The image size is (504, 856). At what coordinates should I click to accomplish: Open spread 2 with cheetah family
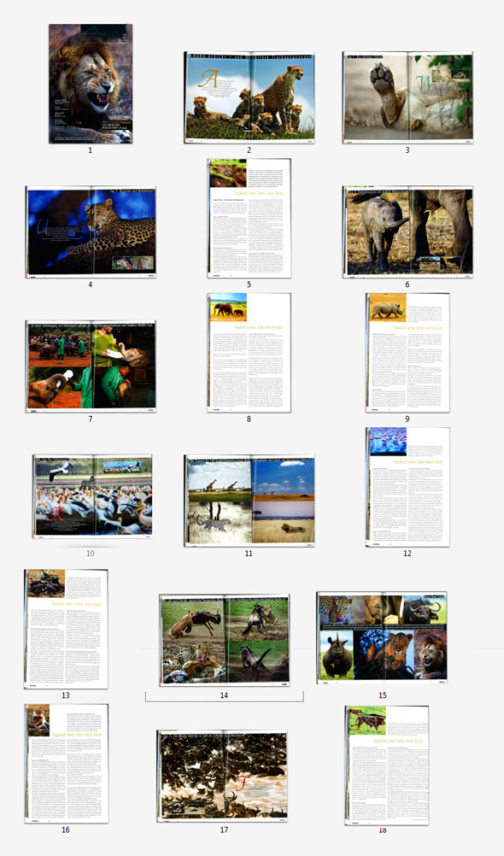click(249, 97)
